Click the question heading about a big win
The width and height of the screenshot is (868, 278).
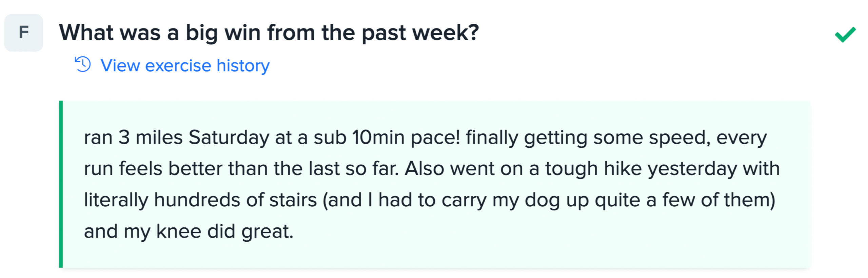click(x=269, y=33)
